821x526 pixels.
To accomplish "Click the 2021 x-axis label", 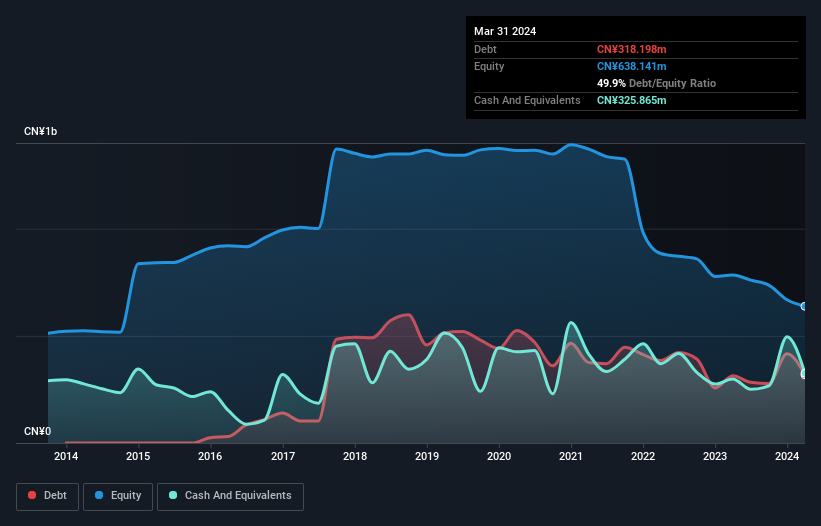I will [571, 456].
